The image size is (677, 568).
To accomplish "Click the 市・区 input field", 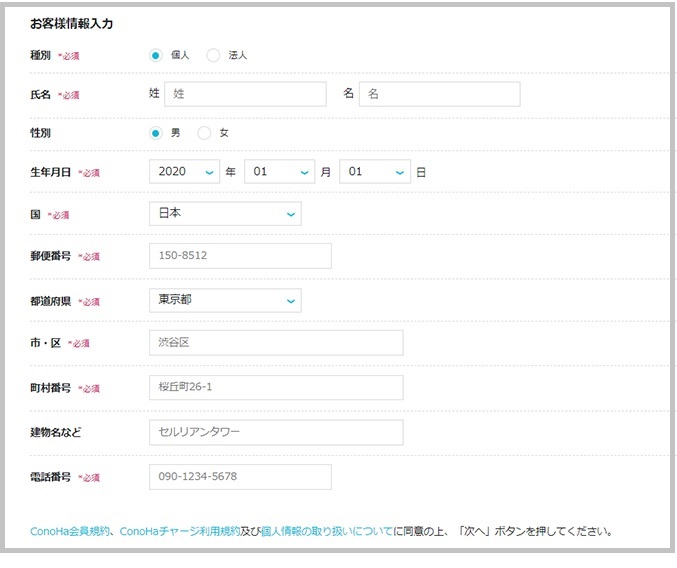I will click(x=276, y=343).
